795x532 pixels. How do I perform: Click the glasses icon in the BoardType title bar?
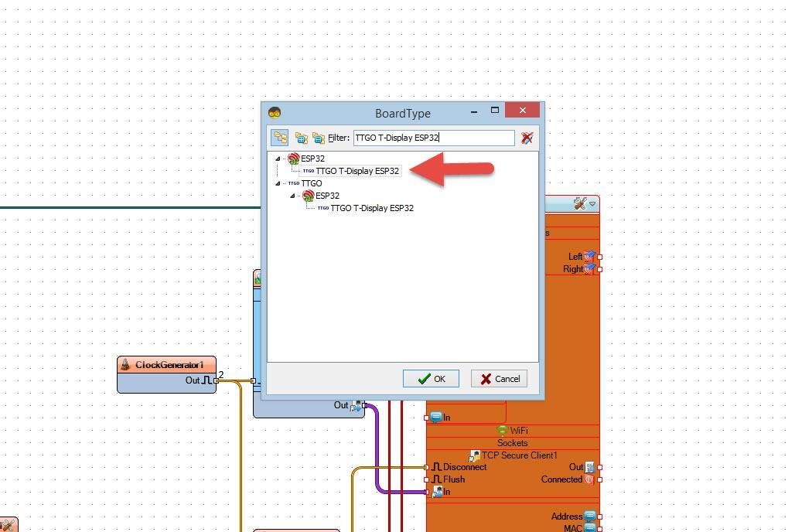click(x=274, y=112)
